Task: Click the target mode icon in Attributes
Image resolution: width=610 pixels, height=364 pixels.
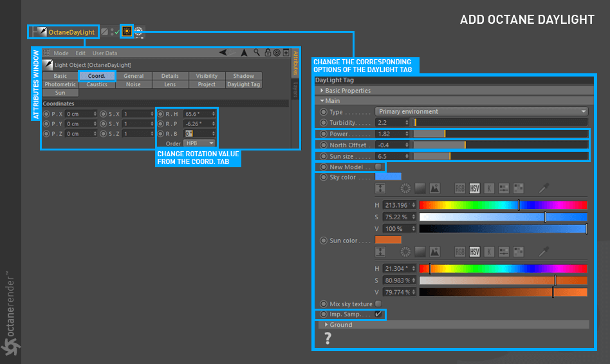Action: pyautogui.click(x=277, y=53)
